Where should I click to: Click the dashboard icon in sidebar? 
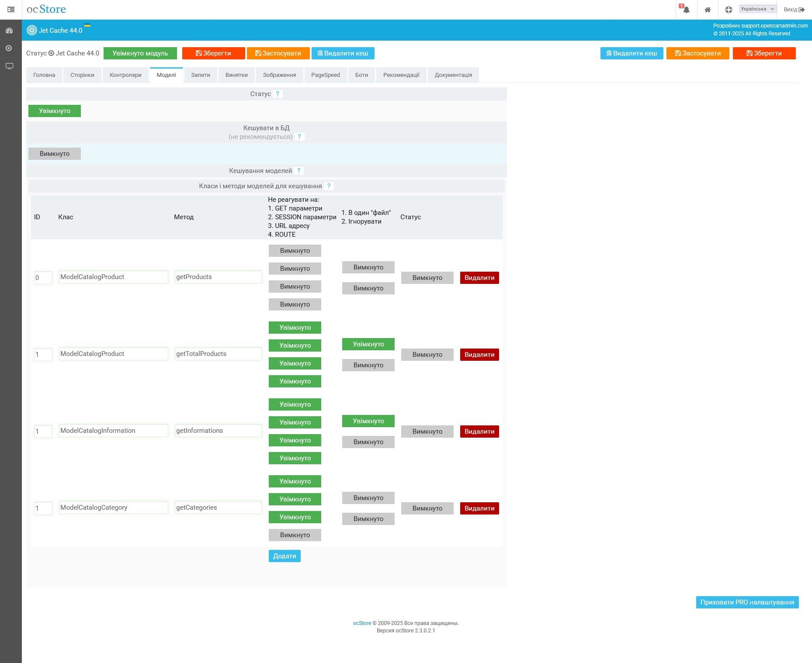click(9, 31)
